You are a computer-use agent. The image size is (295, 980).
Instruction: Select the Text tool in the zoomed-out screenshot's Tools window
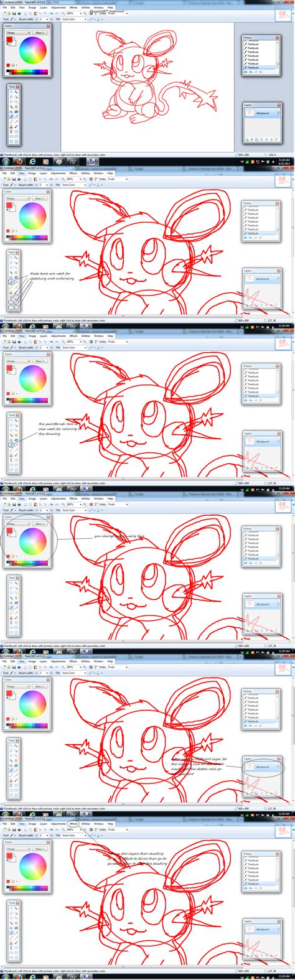pyautogui.click(x=11, y=131)
